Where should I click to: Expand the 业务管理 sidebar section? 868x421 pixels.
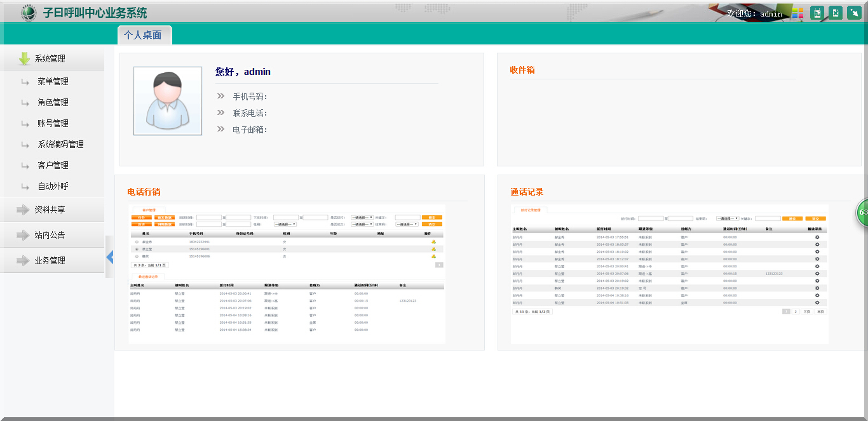51,260
